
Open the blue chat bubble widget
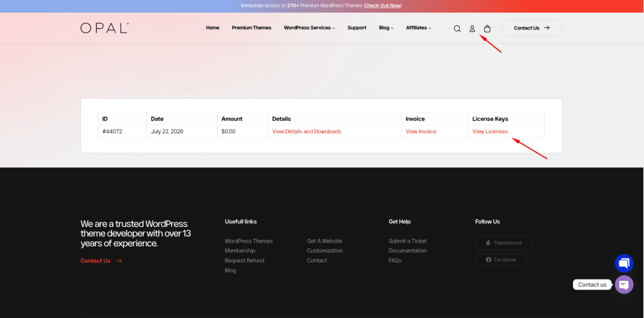624,263
